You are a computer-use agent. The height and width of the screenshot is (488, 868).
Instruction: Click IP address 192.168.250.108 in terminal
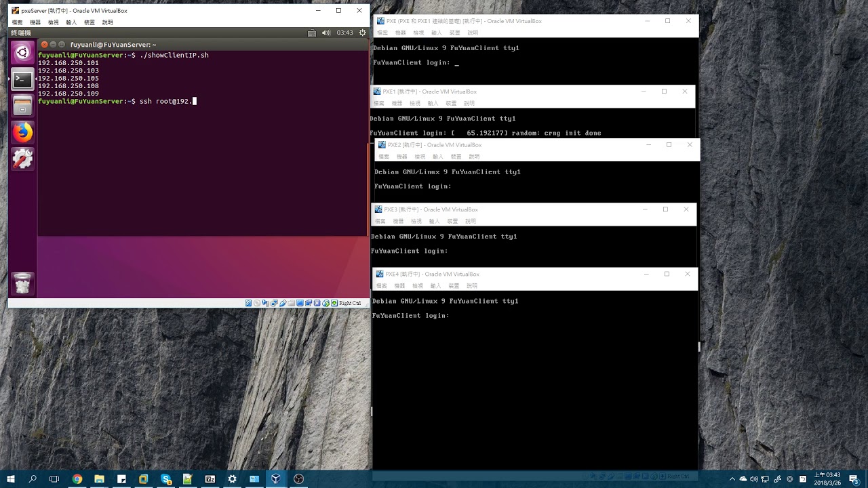[68, 86]
